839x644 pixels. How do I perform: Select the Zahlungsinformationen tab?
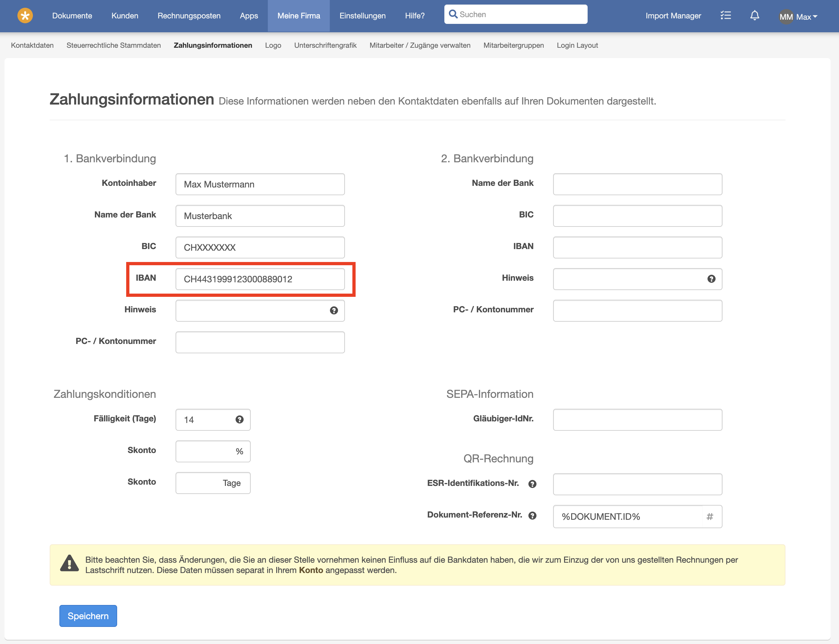pos(213,45)
